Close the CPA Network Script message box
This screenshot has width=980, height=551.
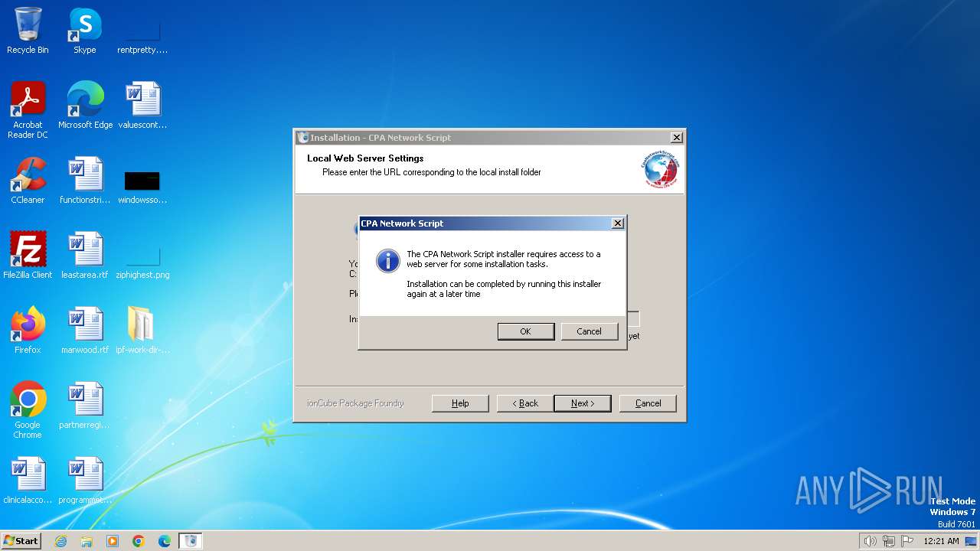(617, 223)
